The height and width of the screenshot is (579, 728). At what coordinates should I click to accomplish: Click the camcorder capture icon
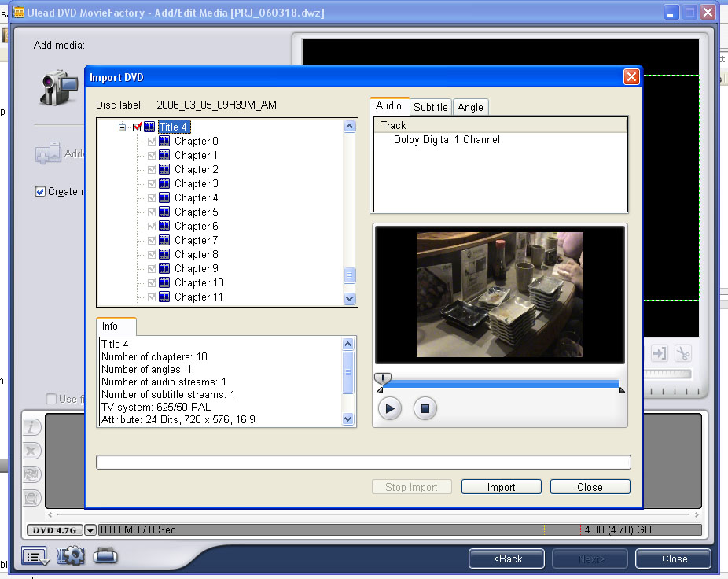(x=57, y=87)
